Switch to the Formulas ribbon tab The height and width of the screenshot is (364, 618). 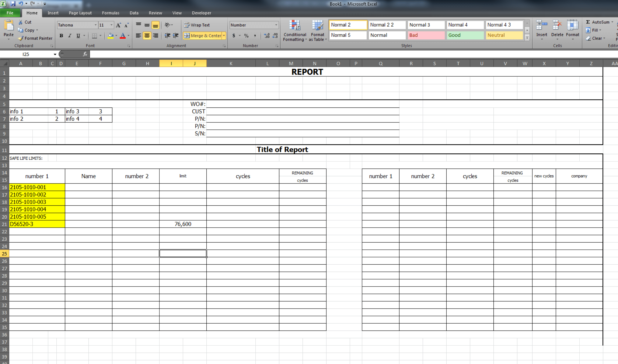point(111,13)
